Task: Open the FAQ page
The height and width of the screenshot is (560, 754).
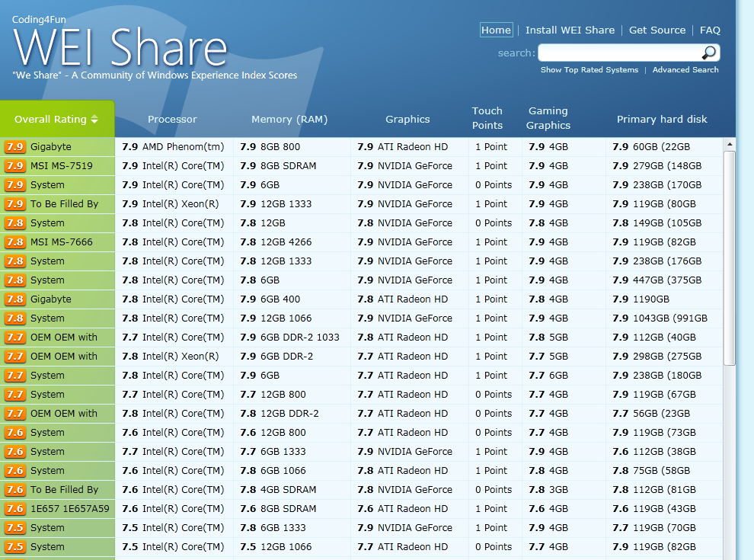Action: tap(710, 30)
